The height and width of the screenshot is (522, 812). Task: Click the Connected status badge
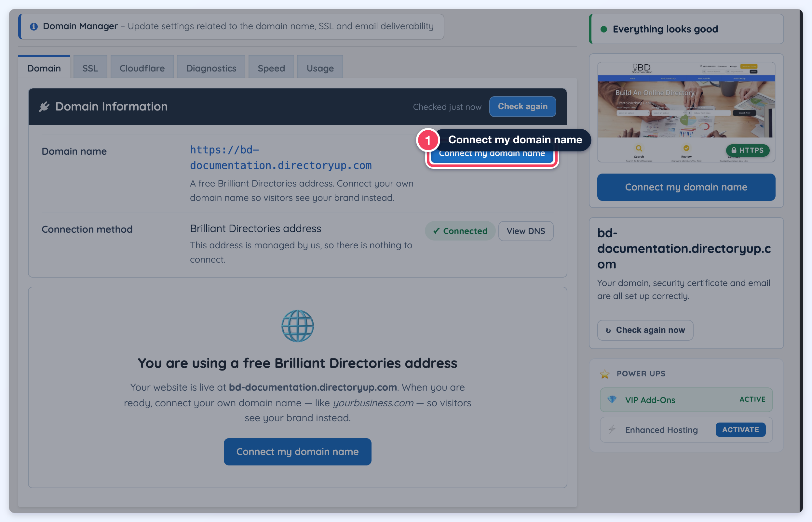coord(460,231)
